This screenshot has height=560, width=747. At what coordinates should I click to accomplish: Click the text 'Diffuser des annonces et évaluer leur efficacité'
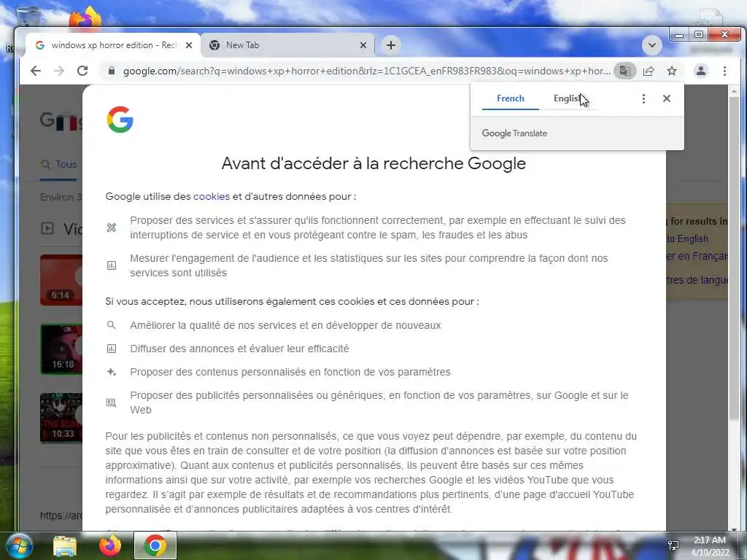[x=239, y=349]
